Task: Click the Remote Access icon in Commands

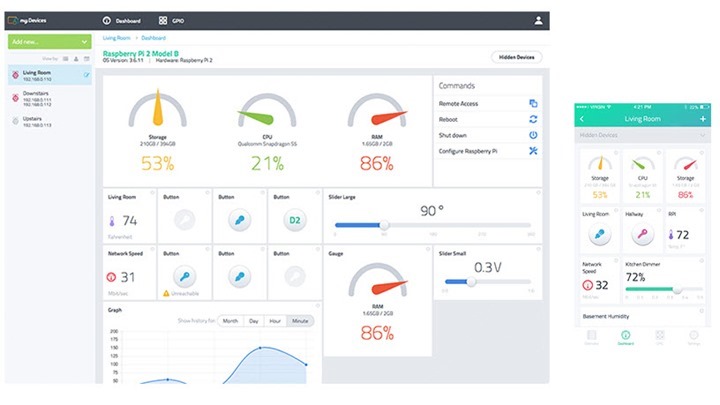Action: point(533,103)
